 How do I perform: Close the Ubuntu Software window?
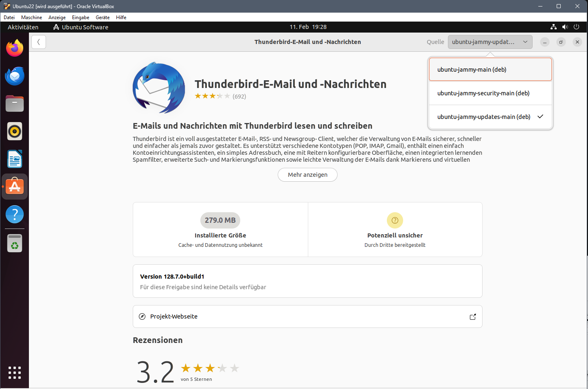[577, 42]
